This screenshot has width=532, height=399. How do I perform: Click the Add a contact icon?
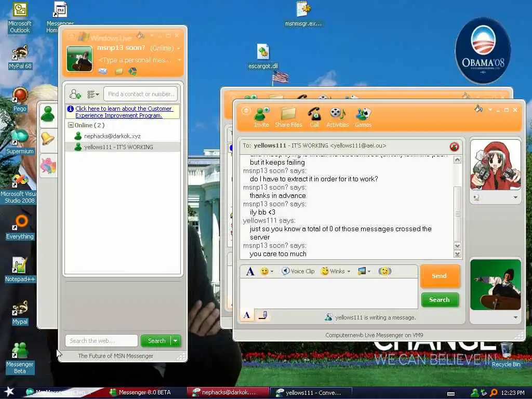[75, 94]
